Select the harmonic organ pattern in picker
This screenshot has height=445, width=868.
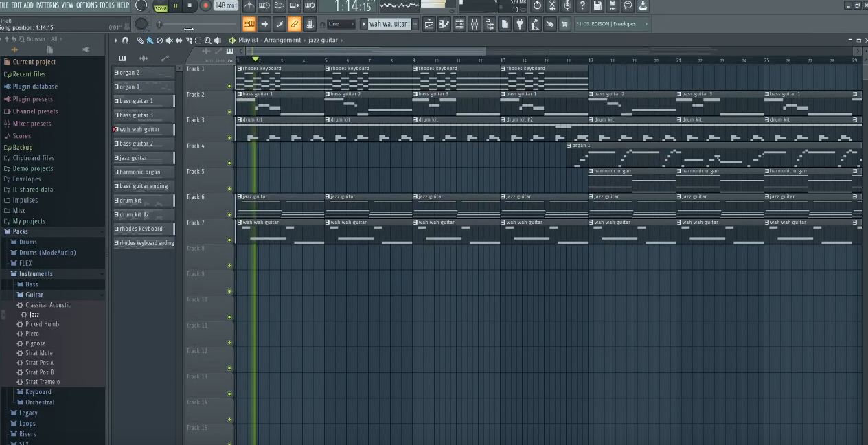(144, 172)
